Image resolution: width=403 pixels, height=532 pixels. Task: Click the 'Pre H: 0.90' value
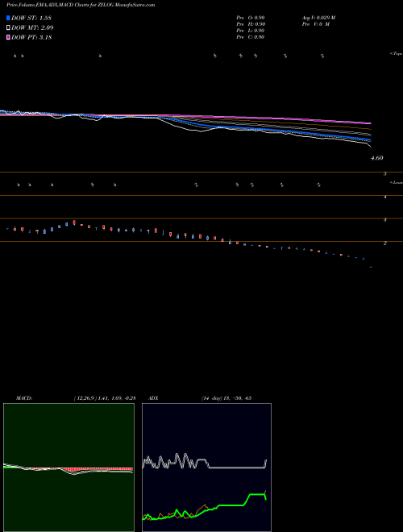pos(251,24)
